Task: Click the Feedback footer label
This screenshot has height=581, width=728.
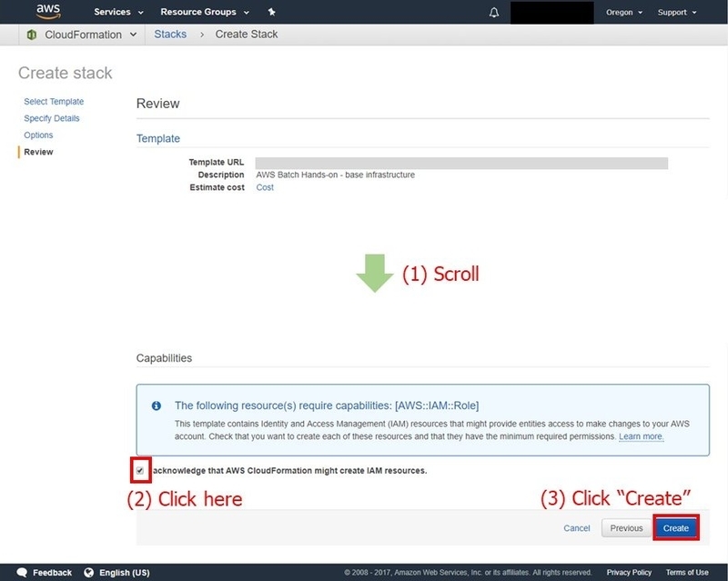Action: tap(52, 573)
